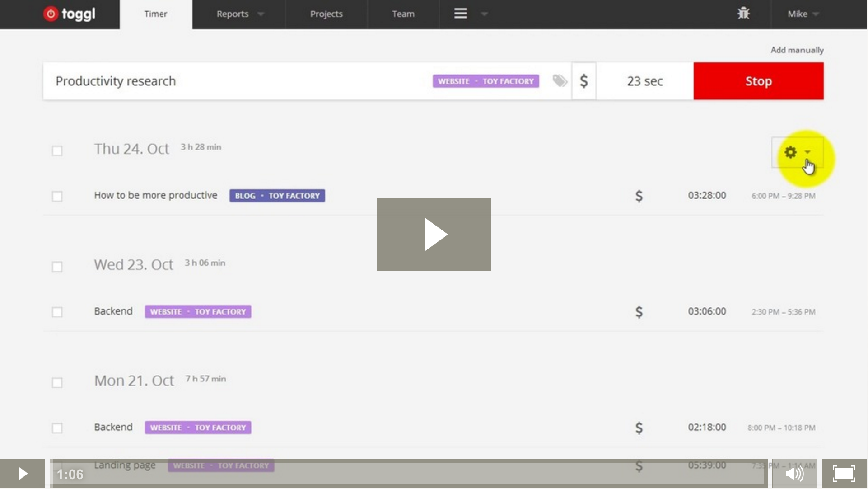This screenshot has height=489, width=868.
Task: Seek in the video progress bar
Action: click(x=408, y=474)
